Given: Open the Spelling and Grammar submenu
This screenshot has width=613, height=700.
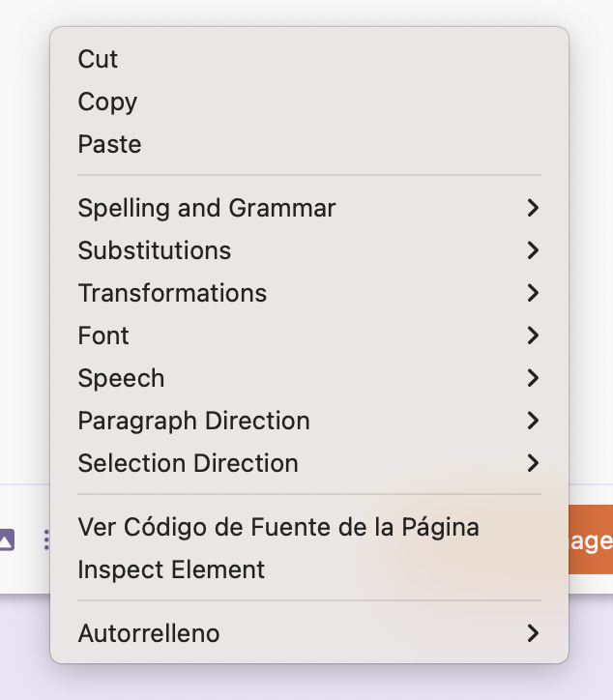Looking at the screenshot, I should pos(309,208).
